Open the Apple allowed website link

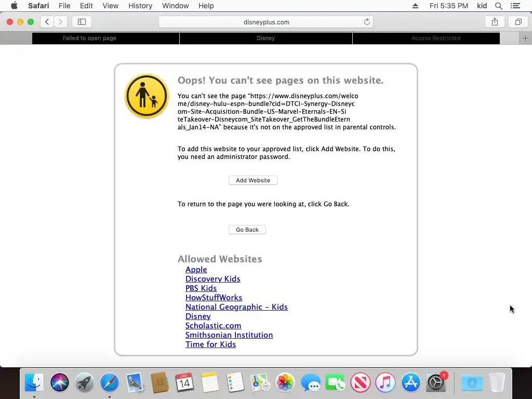point(196,270)
